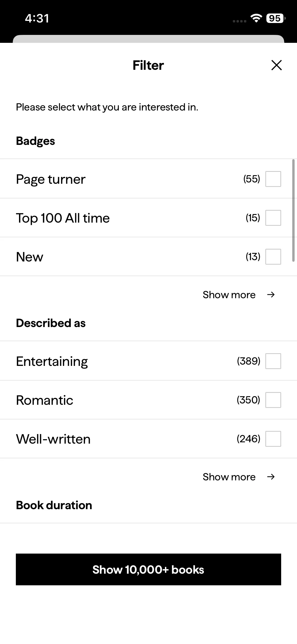Tap the arrow icon under Badges list
297x644 pixels.
(271, 295)
